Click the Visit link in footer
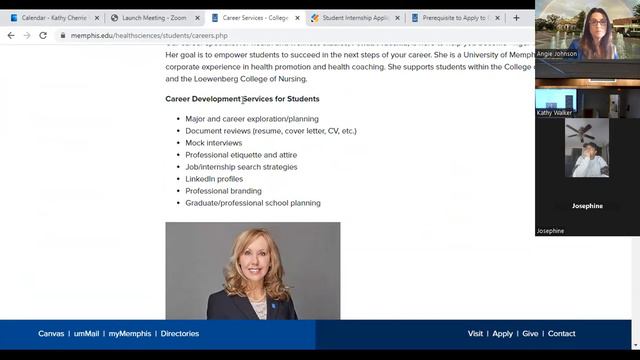 click(x=475, y=333)
